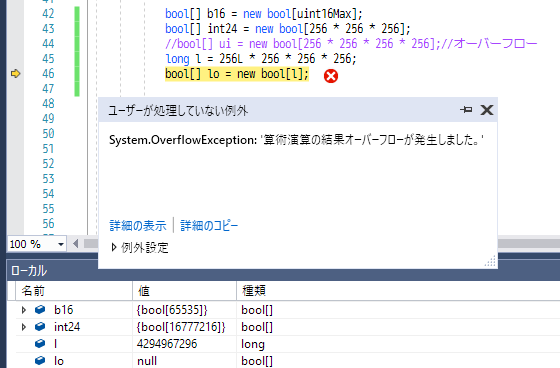
Task: Click the System.OverflowException message text
Action: 296,140
